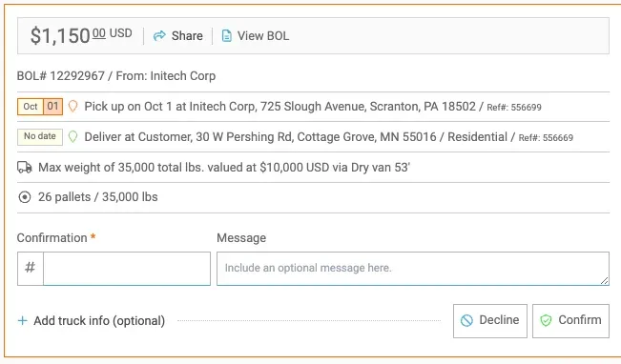Expand Add truck info (optional) section
This screenshot has width=621, height=364.
pyautogui.click(x=92, y=320)
